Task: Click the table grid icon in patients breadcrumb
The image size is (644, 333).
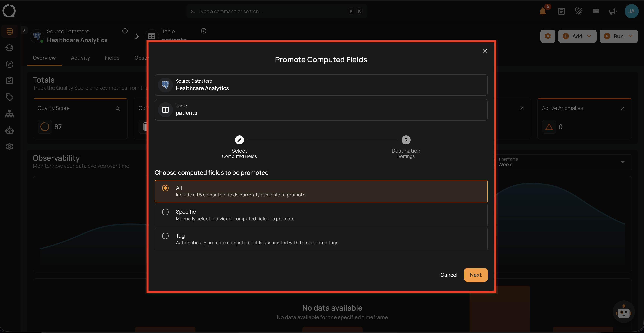Action: pyautogui.click(x=151, y=36)
